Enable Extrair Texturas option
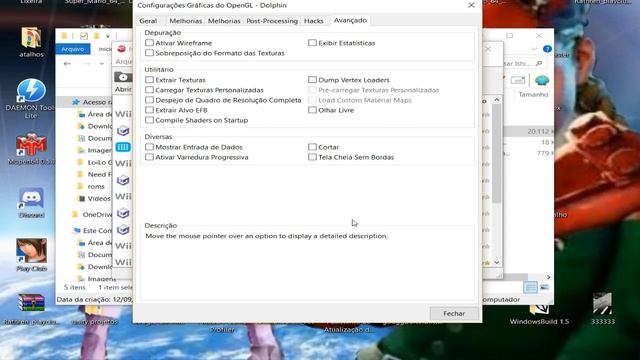This screenshot has width=640, height=360. coord(149,80)
